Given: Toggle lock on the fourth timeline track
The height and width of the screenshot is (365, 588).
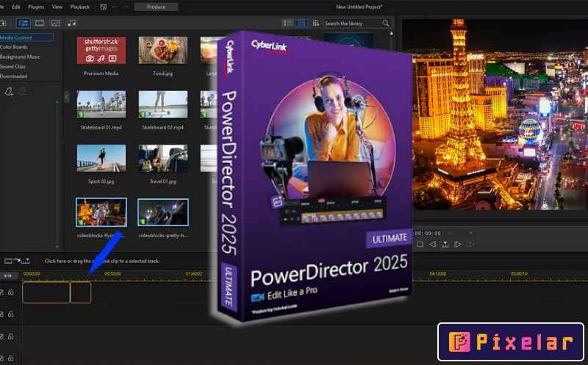Looking at the screenshot, I should [11, 358].
